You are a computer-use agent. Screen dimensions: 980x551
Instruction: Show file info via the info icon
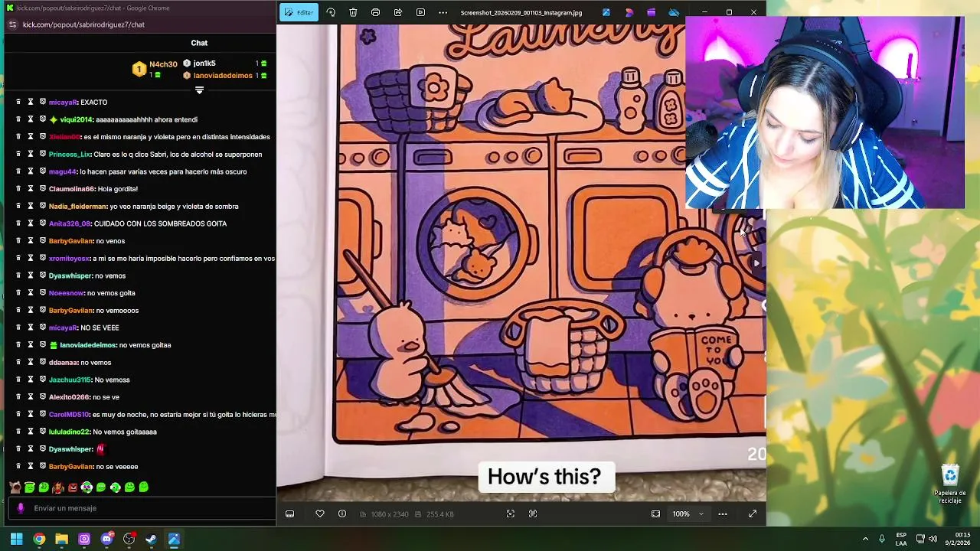pos(342,514)
